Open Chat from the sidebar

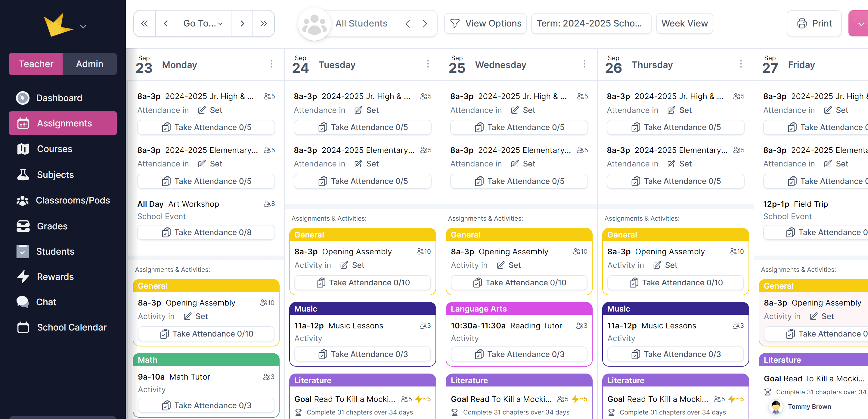coord(46,302)
